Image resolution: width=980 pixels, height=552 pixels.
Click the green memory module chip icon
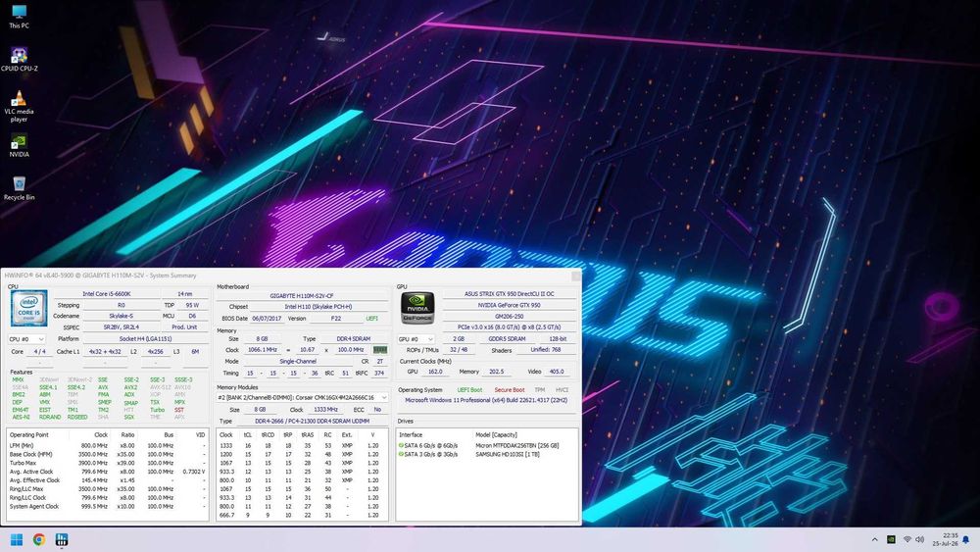380,350
